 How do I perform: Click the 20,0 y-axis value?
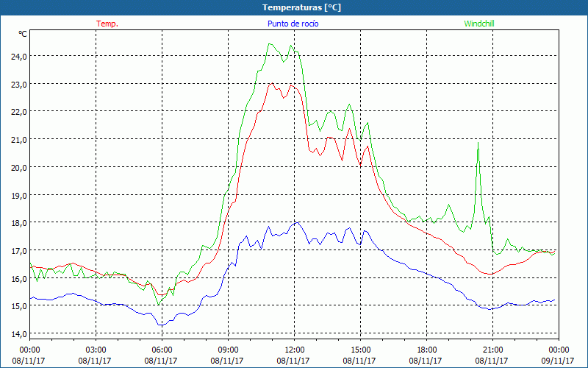20,168
